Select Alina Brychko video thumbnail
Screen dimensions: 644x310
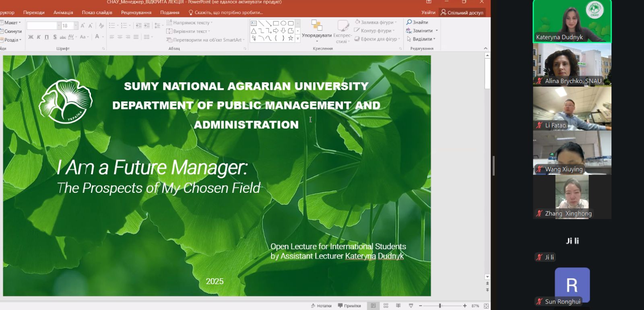coord(572,64)
